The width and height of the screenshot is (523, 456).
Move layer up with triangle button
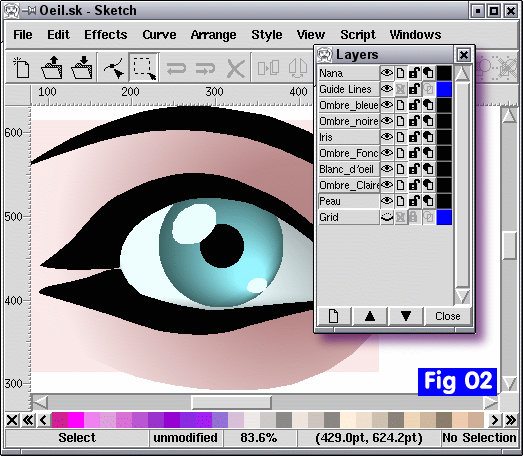tap(370, 316)
